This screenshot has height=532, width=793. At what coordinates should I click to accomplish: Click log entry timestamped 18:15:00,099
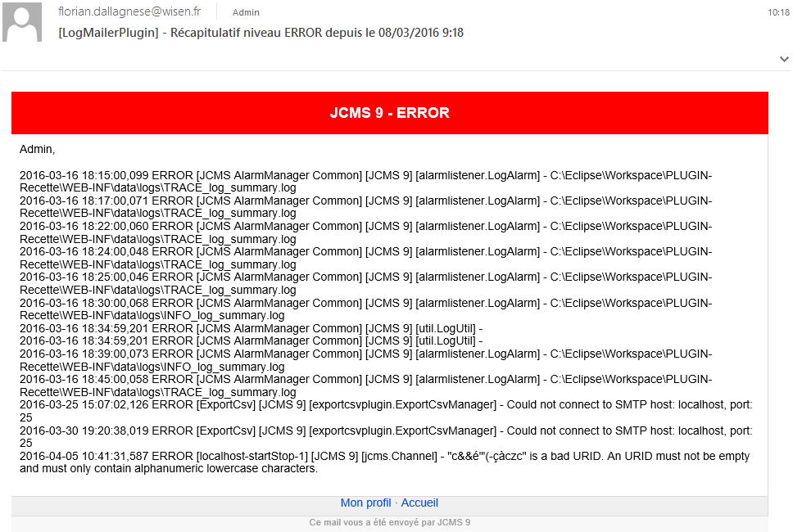pos(365,182)
